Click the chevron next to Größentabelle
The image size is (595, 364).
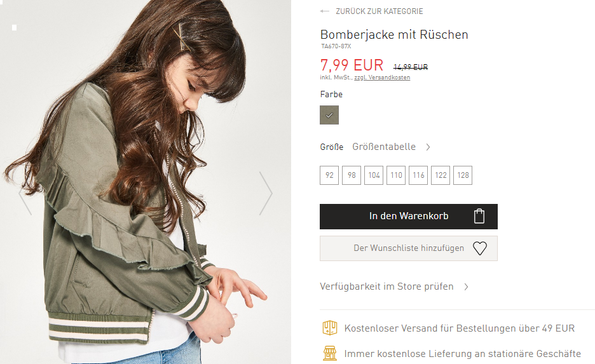pos(428,147)
